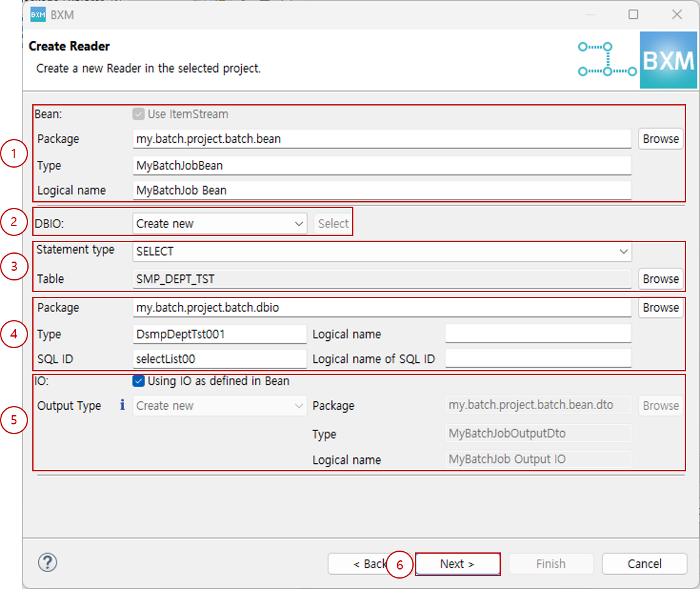Uncheck Using IO as defined in Bean
Image resolution: width=700 pixels, height=589 pixels.
pyautogui.click(x=138, y=382)
